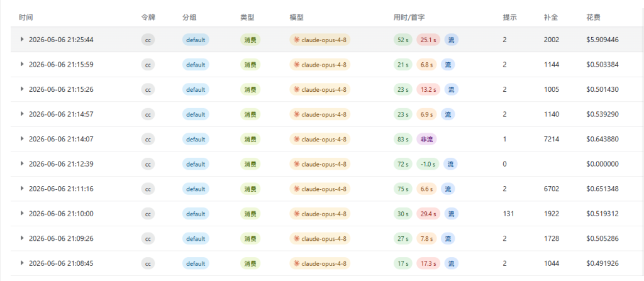Click the Claude logo icon in 21:08:45 row
Viewport: 644px width, 281px height.
pos(296,263)
